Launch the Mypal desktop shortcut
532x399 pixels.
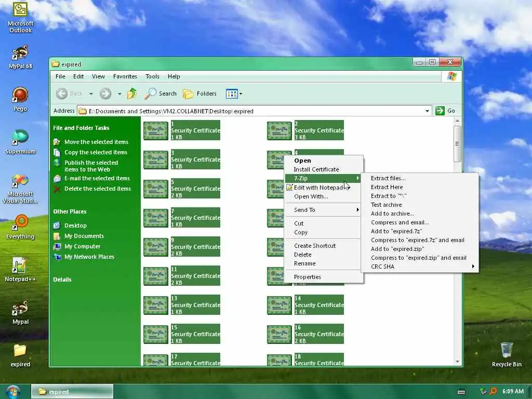pos(20,312)
